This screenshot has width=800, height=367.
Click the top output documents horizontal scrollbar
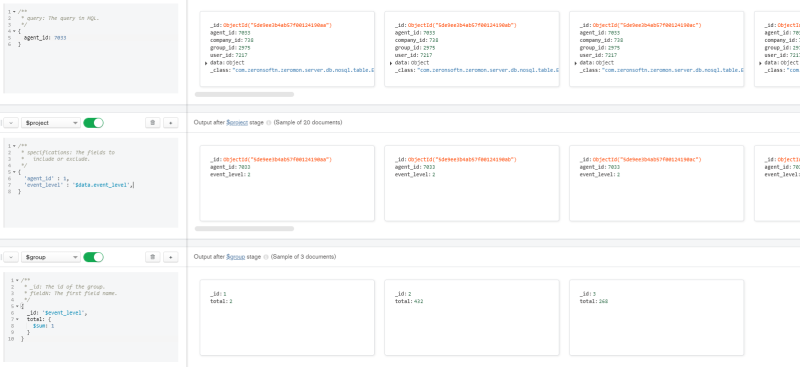(x=244, y=94)
